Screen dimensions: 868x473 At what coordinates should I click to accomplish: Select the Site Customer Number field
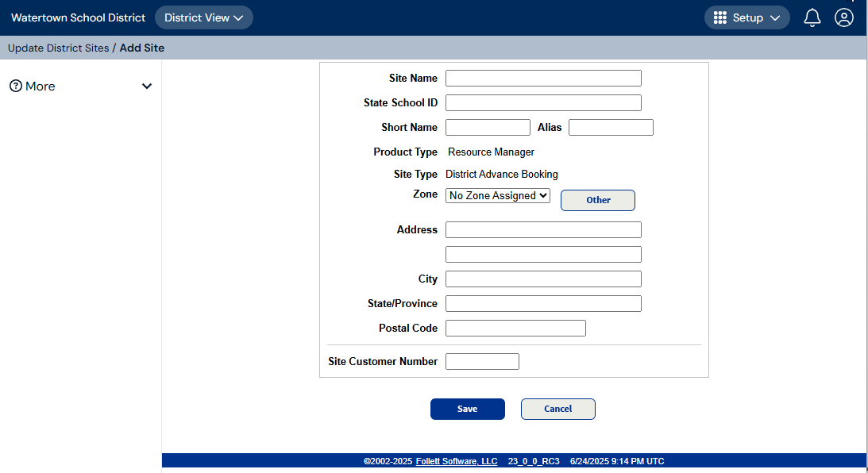pos(482,361)
